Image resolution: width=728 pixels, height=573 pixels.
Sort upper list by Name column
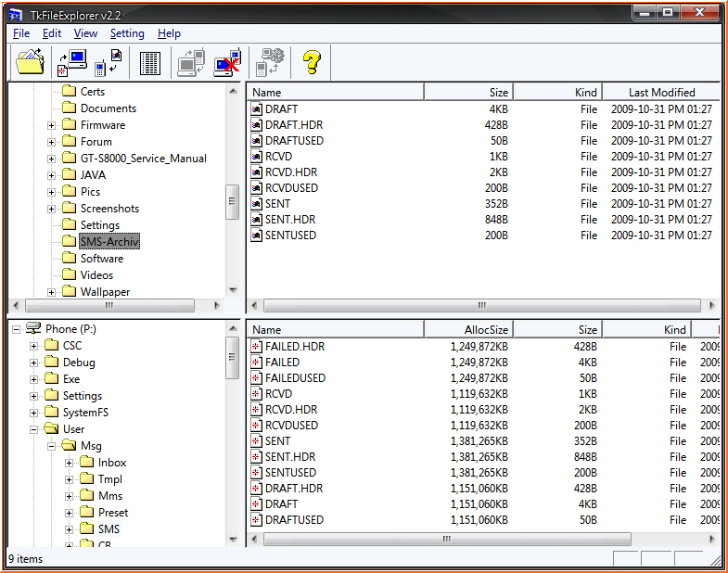(335, 93)
